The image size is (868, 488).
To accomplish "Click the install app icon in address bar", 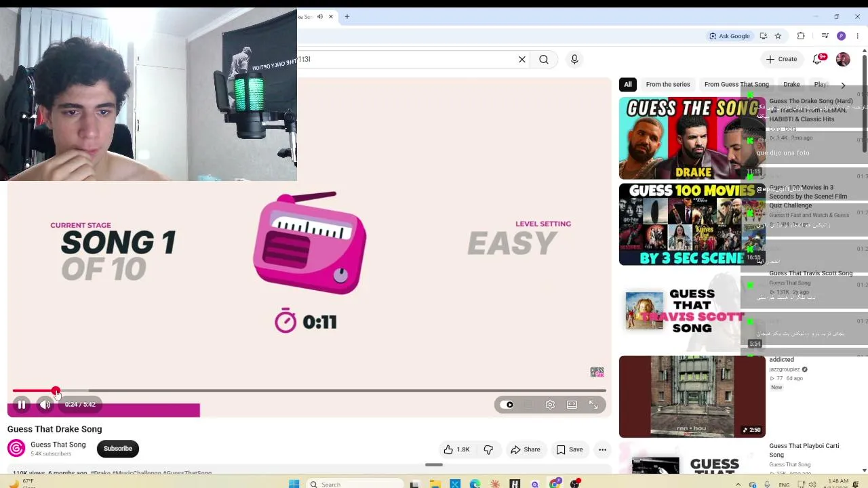I will pyautogui.click(x=764, y=36).
